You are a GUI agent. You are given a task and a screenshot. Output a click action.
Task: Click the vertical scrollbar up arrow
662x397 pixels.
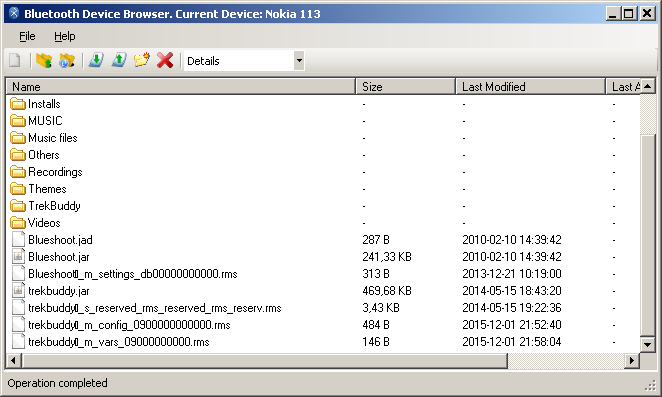(x=648, y=86)
